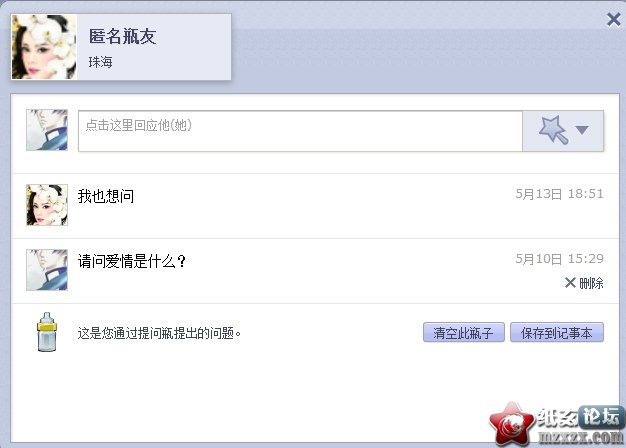Image resolution: width=626 pixels, height=448 pixels.
Task: Click the 清空此瓶子 button
Action: click(464, 333)
